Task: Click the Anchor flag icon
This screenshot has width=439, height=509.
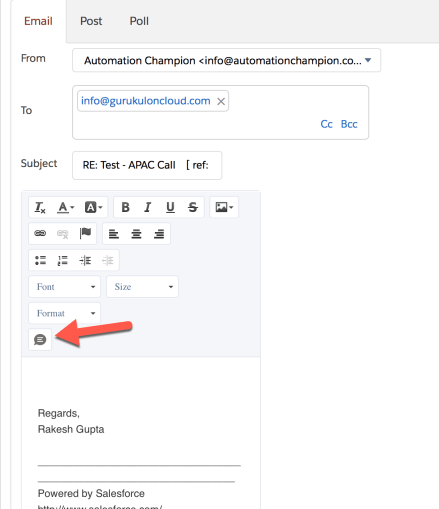Action: click(x=85, y=233)
